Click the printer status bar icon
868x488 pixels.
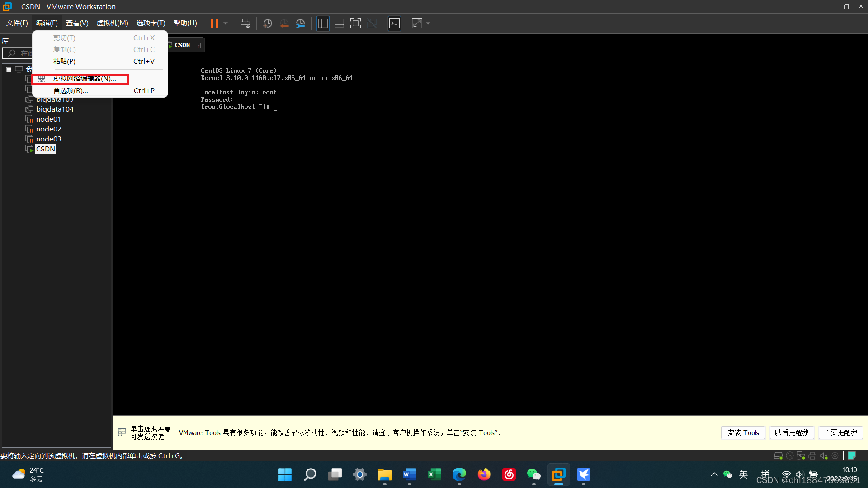(812, 455)
